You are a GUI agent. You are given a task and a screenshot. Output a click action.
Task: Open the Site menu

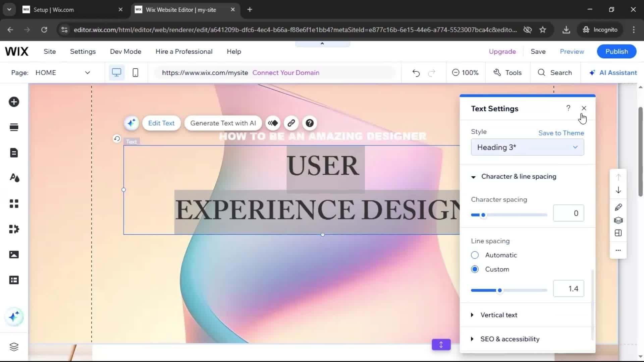pyautogui.click(x=50, y=52)
